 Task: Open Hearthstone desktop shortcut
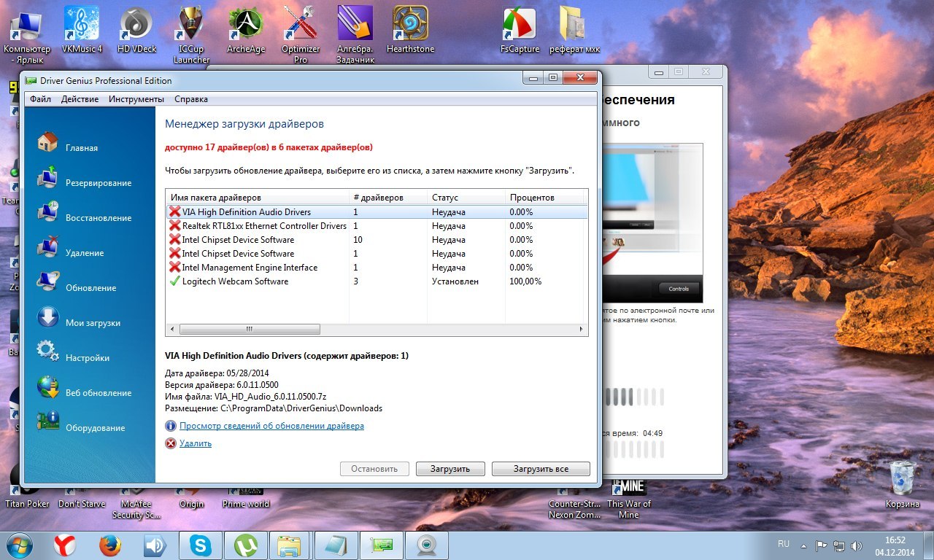pyautogui.click(x=410, y=29)
